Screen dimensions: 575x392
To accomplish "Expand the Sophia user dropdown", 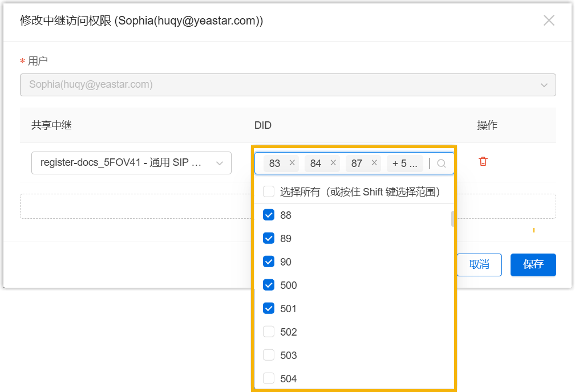I will tap(287, 84).
